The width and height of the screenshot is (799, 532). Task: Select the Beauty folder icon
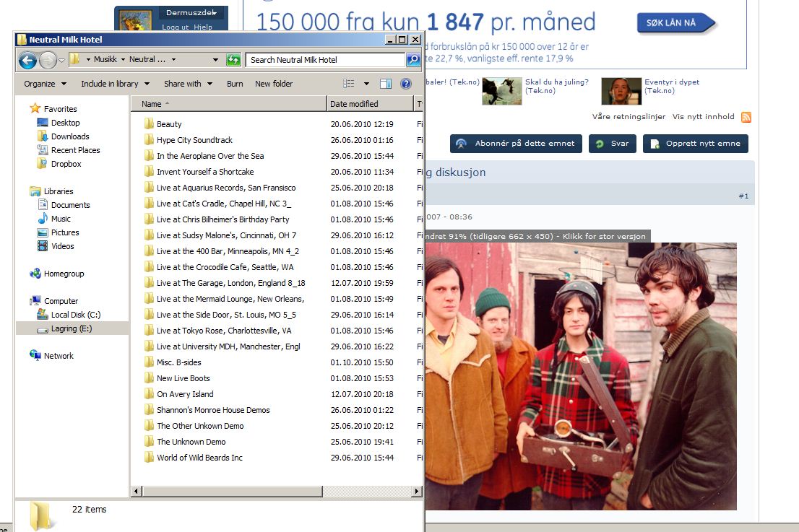pos(149,123)
